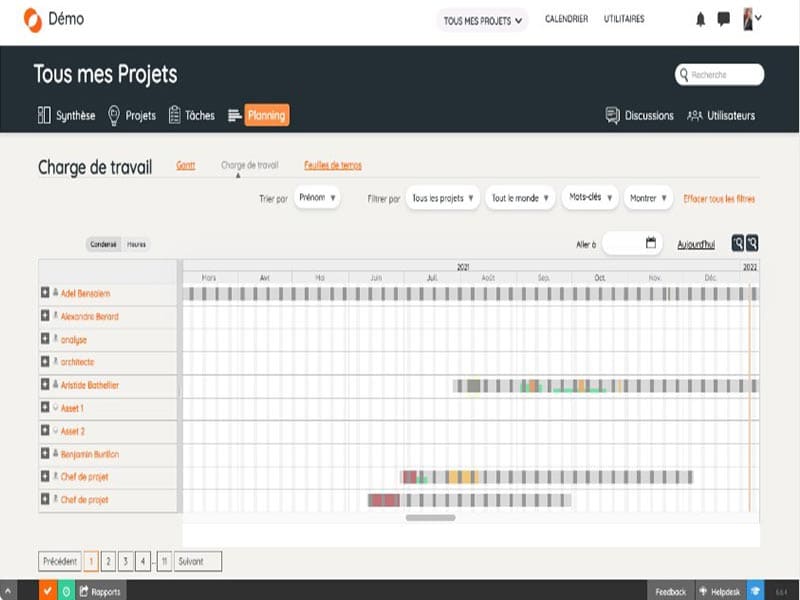Click the Effacer tous les filtres link
The width and height of the screenshot is (800, 600).
click(x=719, y=199)
